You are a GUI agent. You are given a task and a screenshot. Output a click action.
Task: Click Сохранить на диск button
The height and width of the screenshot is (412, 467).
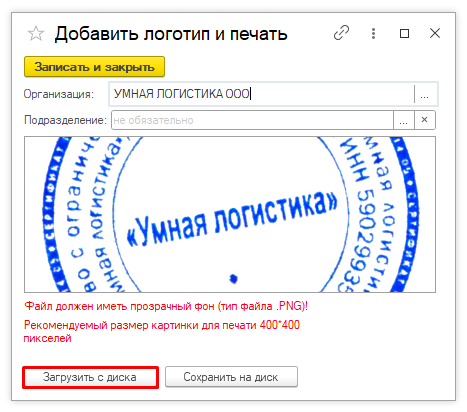click(231, 377)
